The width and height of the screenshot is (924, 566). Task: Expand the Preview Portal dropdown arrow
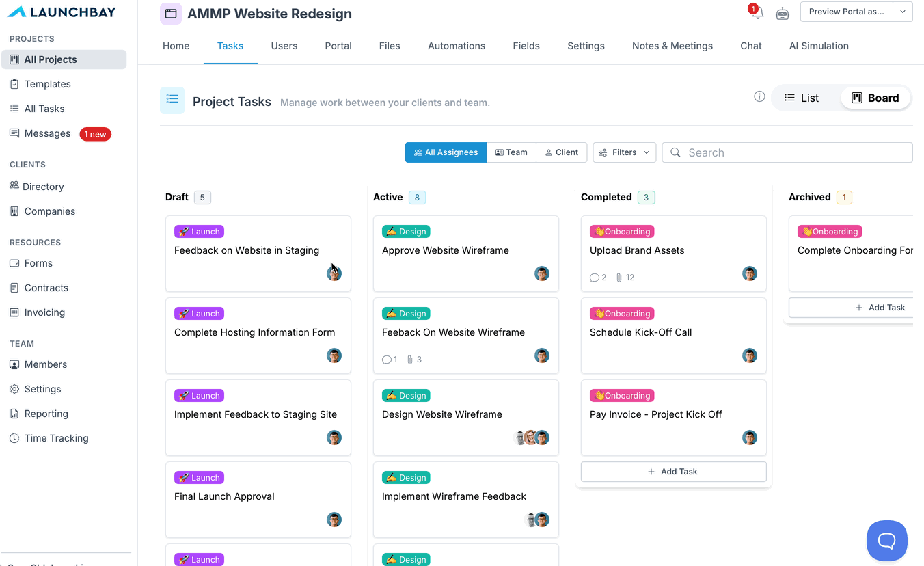tap(903, 12)
